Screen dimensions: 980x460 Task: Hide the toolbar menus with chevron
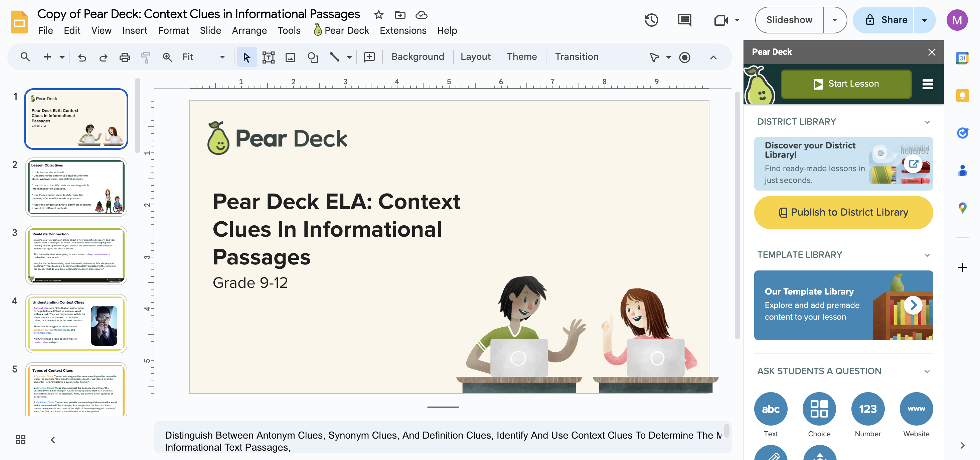tap(713, 57)
